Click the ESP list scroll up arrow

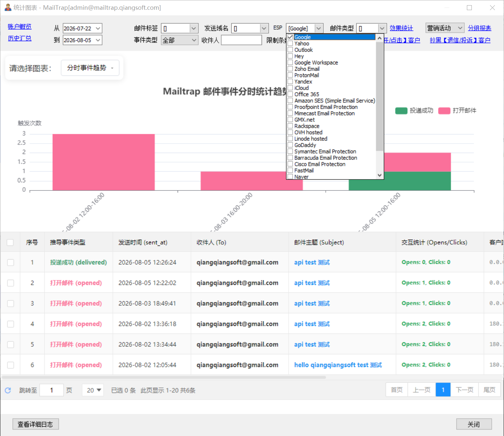pos(379,38)
